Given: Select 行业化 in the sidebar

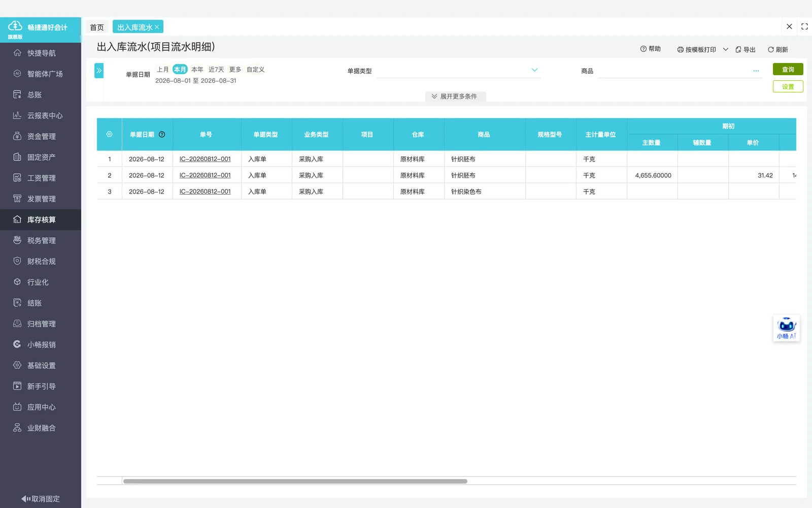Looking at the screenshot, I should [x=41, y=282].
